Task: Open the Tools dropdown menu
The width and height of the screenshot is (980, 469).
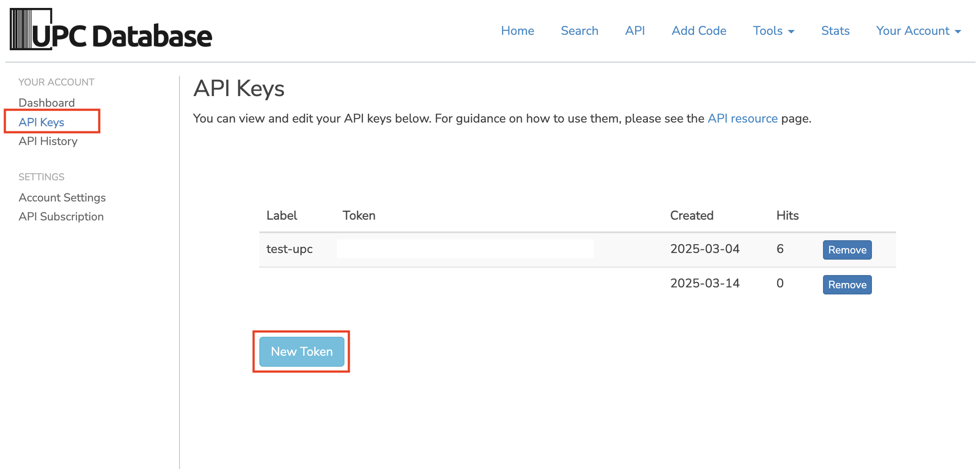Action: 774,31
